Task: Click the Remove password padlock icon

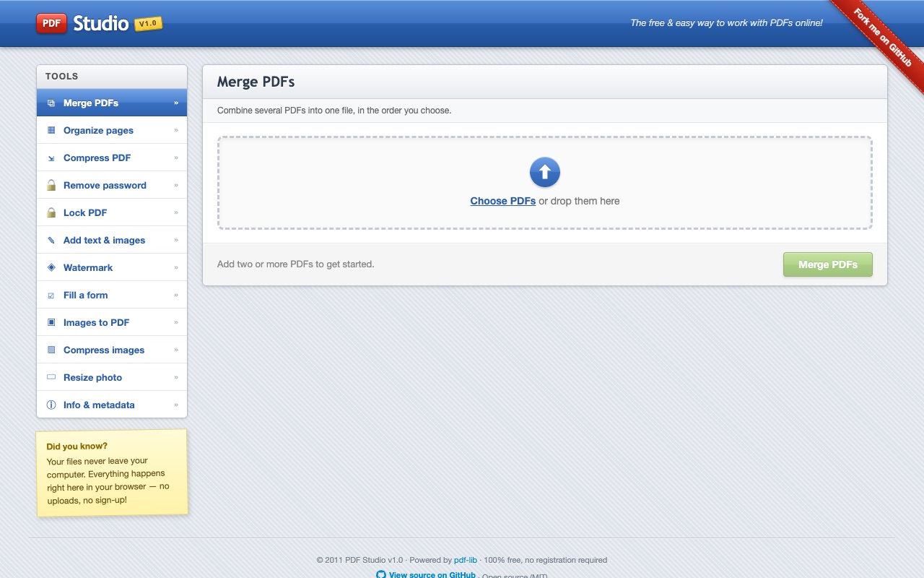Action: (51, 186)
